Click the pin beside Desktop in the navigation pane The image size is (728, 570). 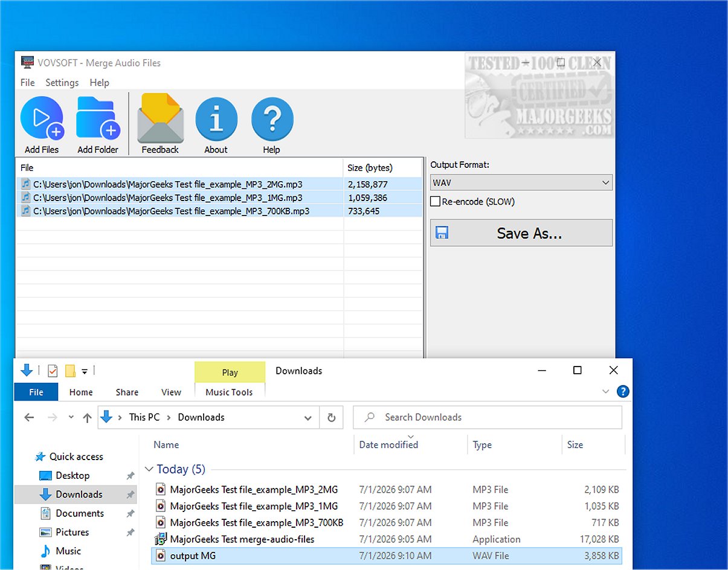130,476
